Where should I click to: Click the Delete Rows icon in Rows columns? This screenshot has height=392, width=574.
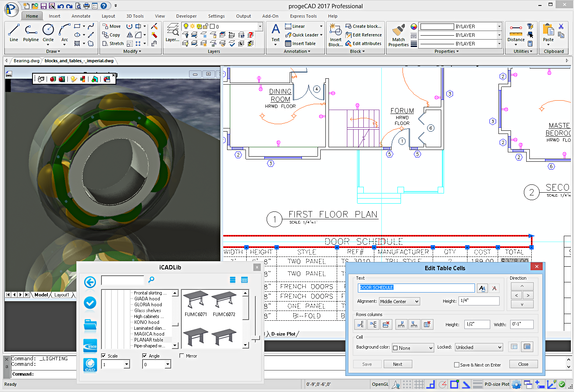pos(386,324)
